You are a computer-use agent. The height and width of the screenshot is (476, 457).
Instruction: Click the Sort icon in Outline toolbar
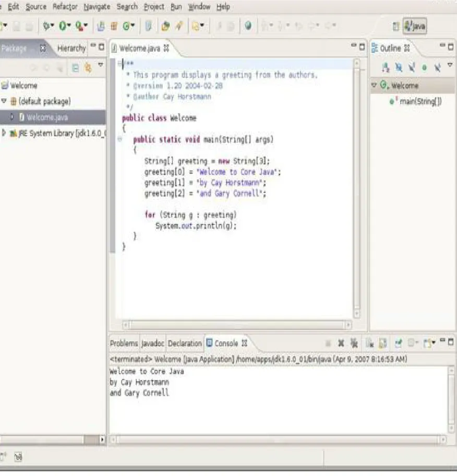pos(386,67)
